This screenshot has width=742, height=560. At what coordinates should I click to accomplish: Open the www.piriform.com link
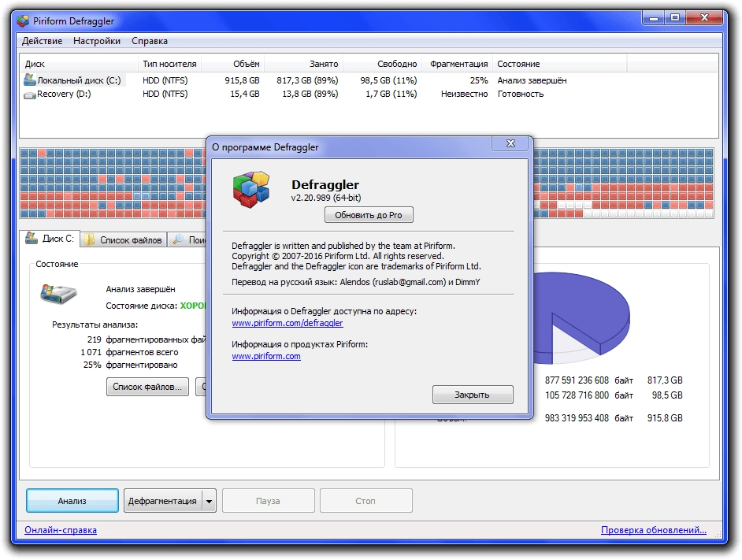click(266, 356)
